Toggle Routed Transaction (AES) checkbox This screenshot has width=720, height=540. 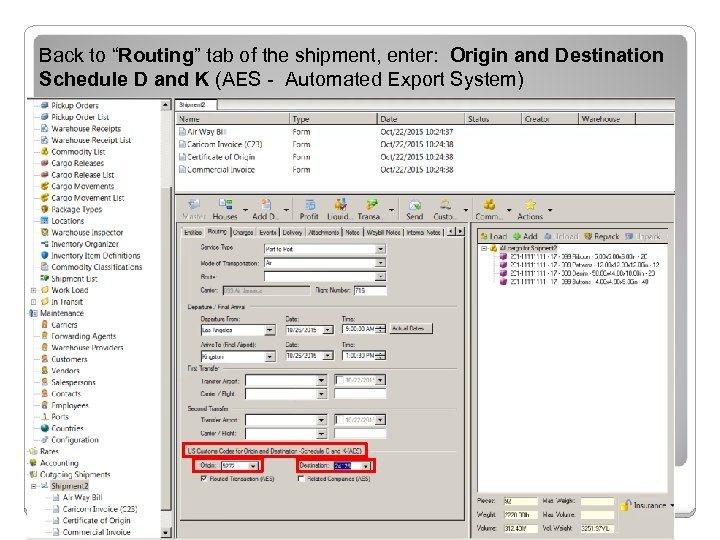click(204, 478)
